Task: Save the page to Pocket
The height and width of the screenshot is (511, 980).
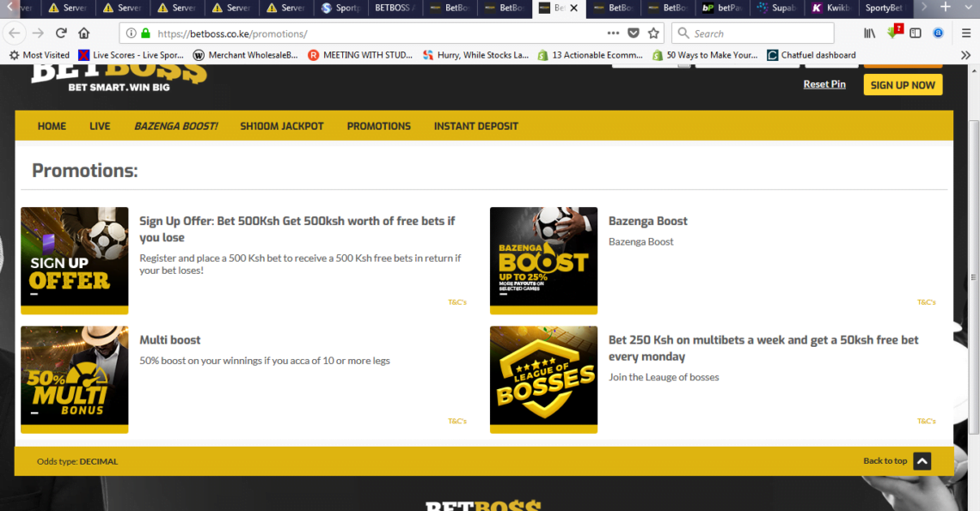Action: click(x=633, y=33)
